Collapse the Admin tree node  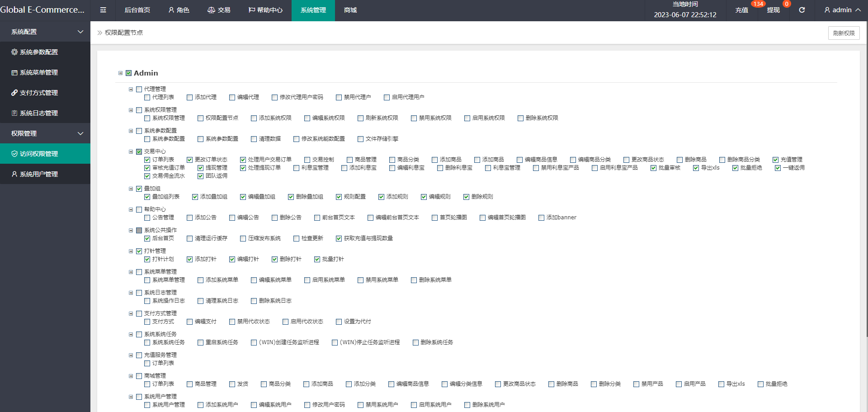pos(120,73)
